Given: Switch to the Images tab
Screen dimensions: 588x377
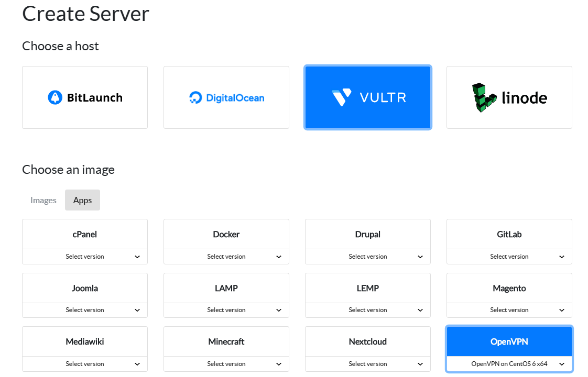Looking at the screenshot, I should coord(43,200).
